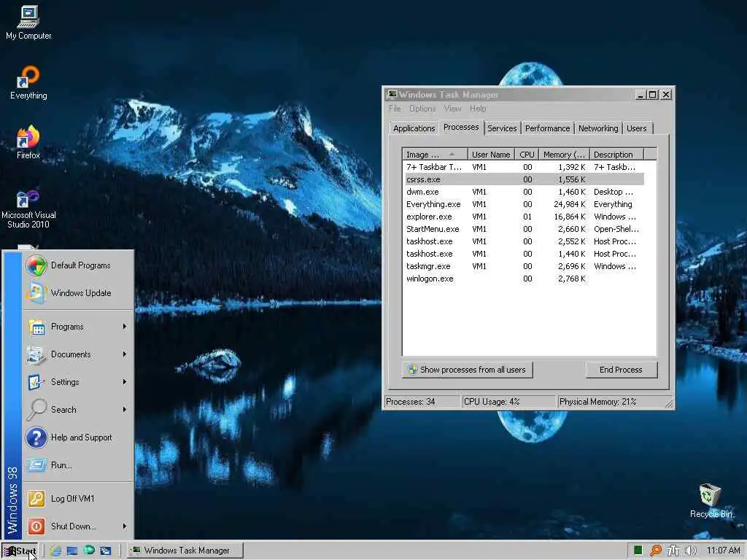This screenshot has width=747, height=560.
Task: Select the winlogon.exe process row
Action: pyautogui.click(x=525, y=279)
